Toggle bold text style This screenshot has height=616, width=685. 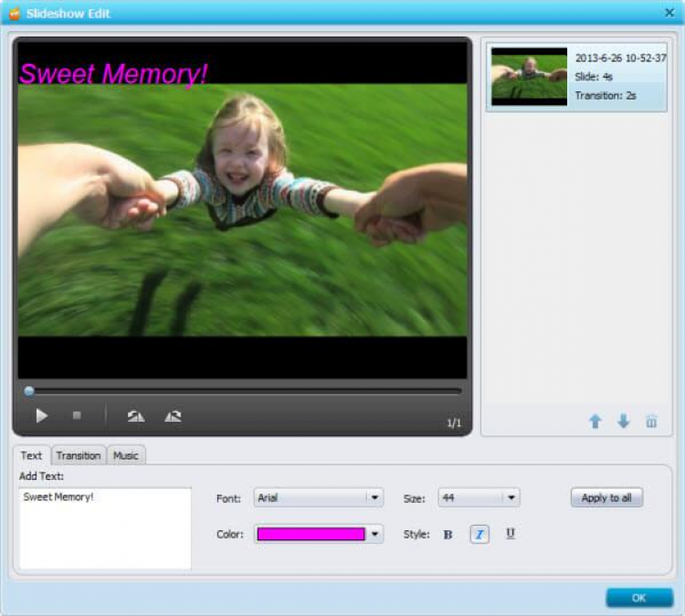point(448,535)
